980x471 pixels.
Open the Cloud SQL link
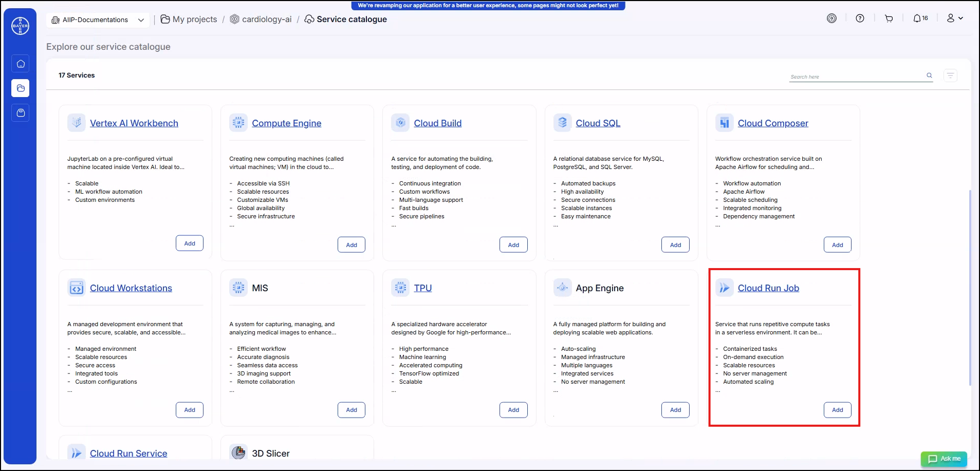click(598, 123)
